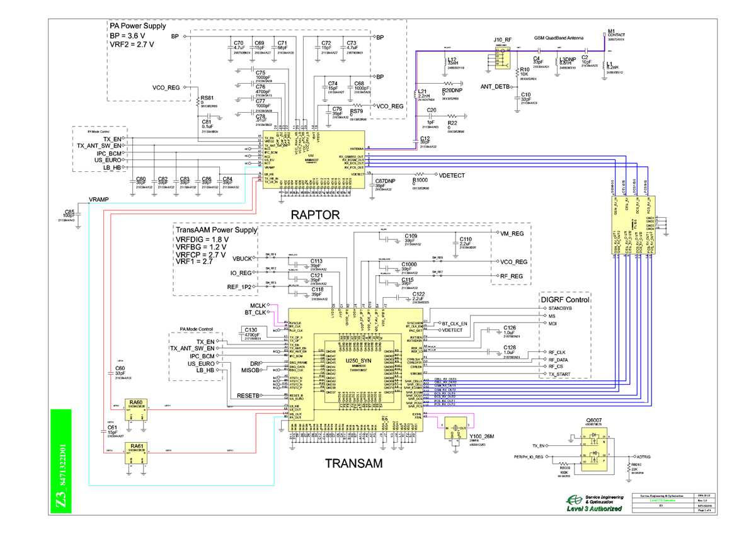The height and width of the screenshot is (534, 756).
Task: Click the VBUCK supply label
Action: click(243, 259)
